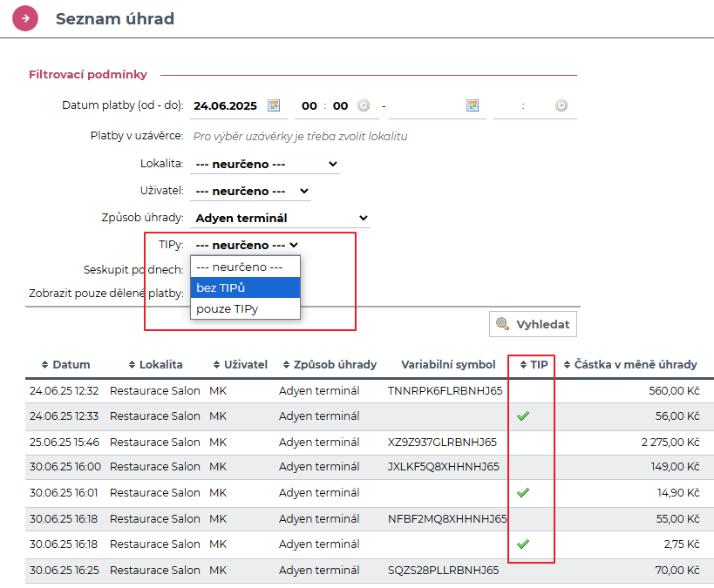
Task: Click MK user in 16:25 row
Action: (x=218, y=571)
